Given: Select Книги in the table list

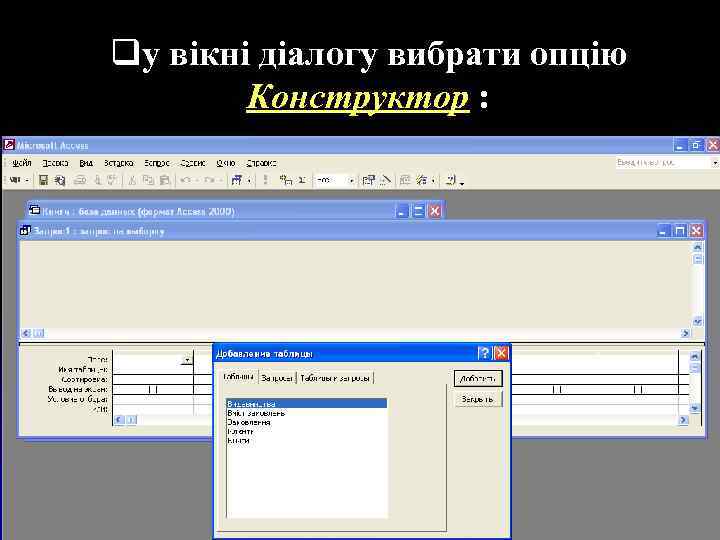Looking at the screenshot, I should tap(306, 441).
